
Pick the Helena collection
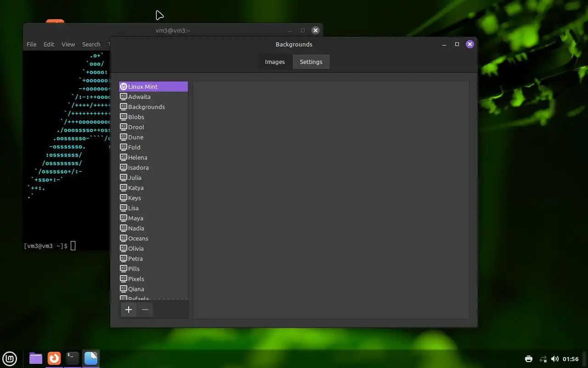coord(153,157)
